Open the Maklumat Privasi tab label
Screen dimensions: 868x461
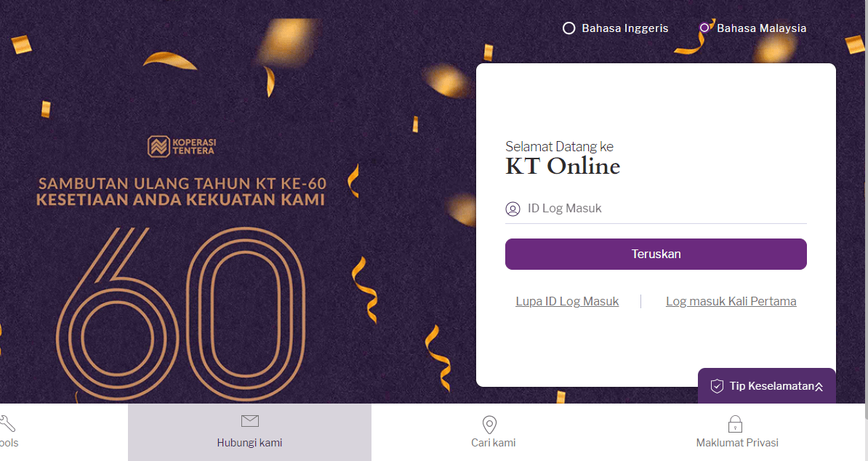pos(737,443)
